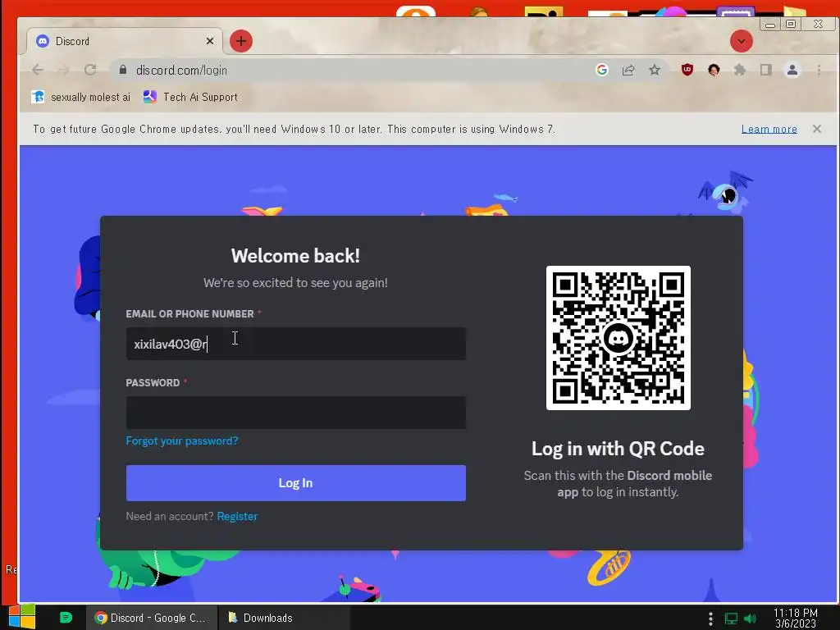Viewport: 840px width, 630px height.
Task: Share this page using share icon
Action: [x=628, y=71]
